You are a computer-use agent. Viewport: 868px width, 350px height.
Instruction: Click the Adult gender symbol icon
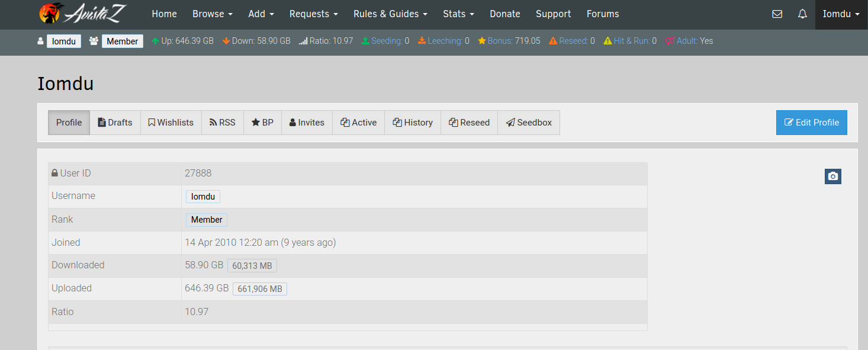coord(670,41)
